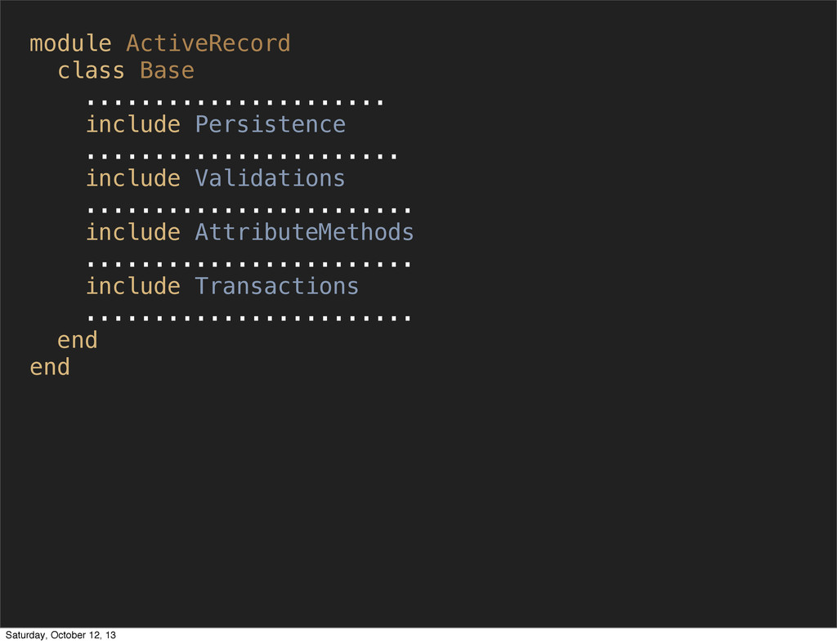837x644 pixels.
Task: Click the 'class' keyword
Action: [x=92, y=70]
